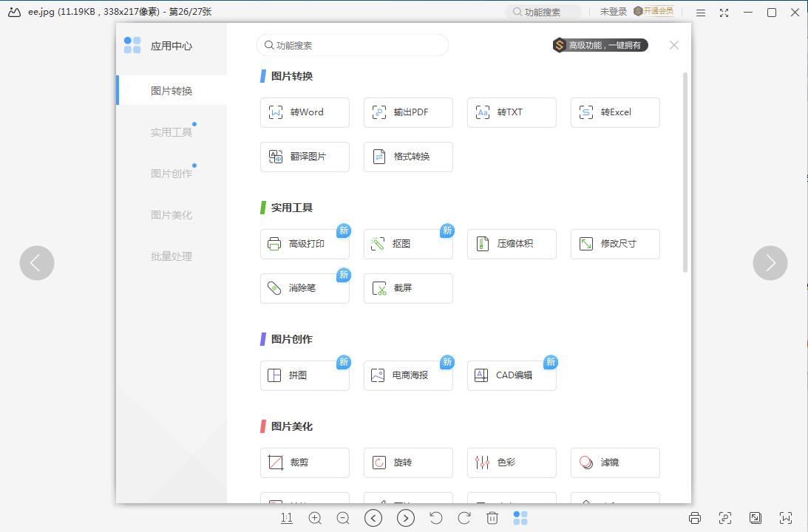Switch to the 批量处理 sidebar tab
The width and height of the screenshot is (808, 532).
point(172,256)
